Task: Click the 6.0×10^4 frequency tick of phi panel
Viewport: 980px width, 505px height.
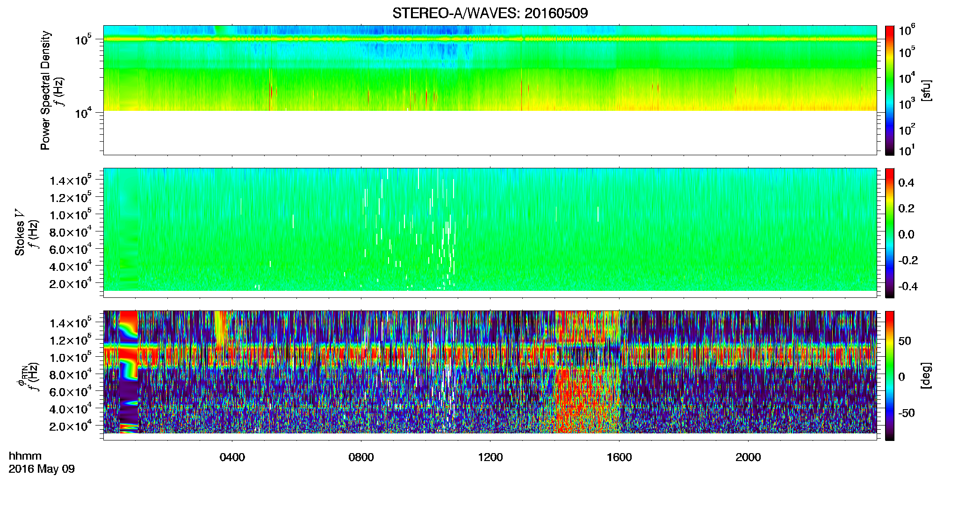Action: 71,391
